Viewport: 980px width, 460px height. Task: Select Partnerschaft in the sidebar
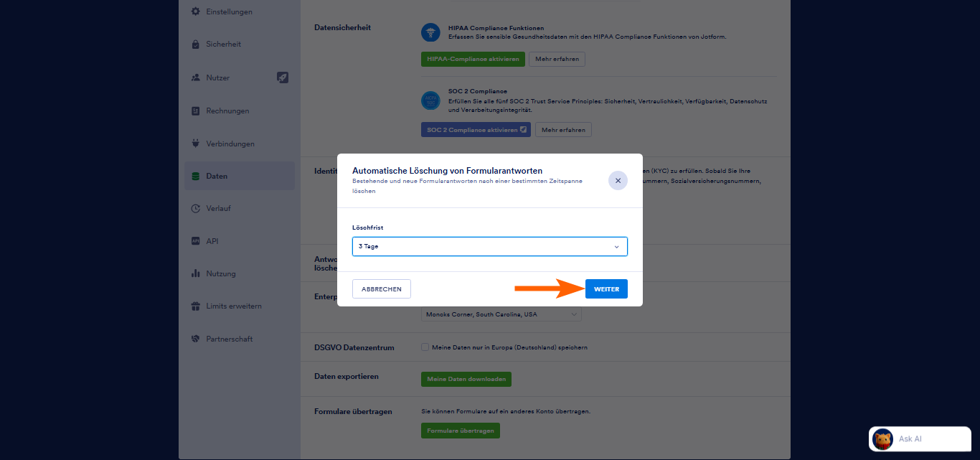[229, 339]
